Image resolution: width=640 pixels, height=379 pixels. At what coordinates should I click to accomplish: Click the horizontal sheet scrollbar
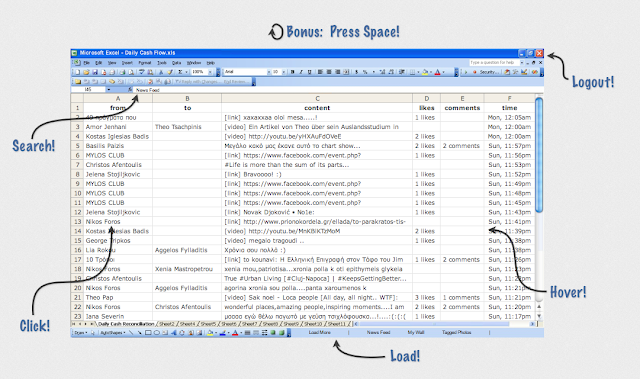pos(445,324)
